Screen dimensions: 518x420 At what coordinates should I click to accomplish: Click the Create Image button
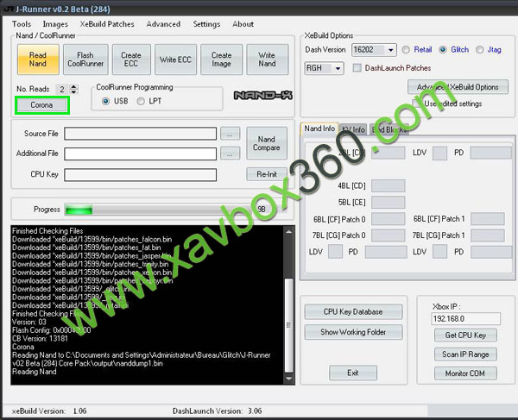tap(221, 60)
